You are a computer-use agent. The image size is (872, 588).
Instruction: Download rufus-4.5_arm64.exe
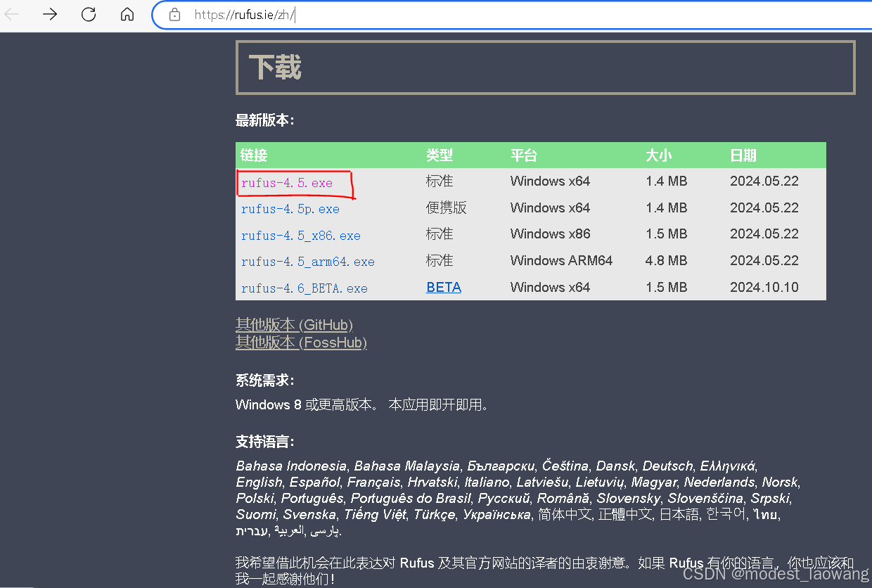coord(308,262)
